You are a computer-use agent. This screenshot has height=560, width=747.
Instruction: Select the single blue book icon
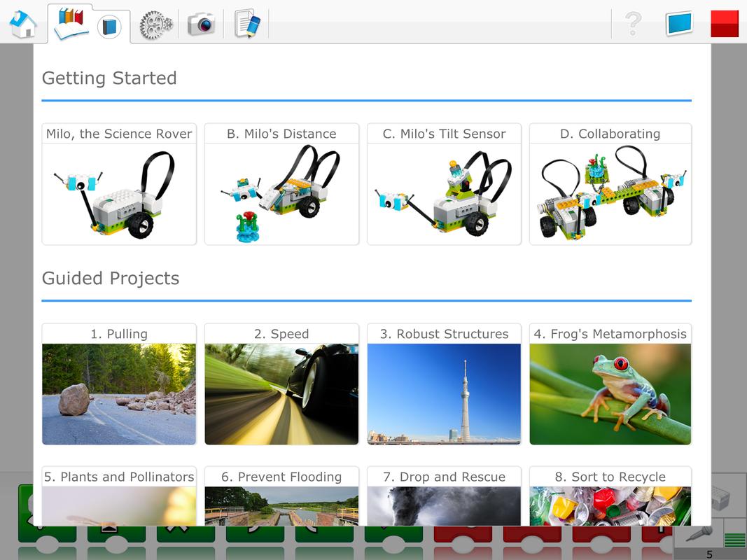(109, 27)
